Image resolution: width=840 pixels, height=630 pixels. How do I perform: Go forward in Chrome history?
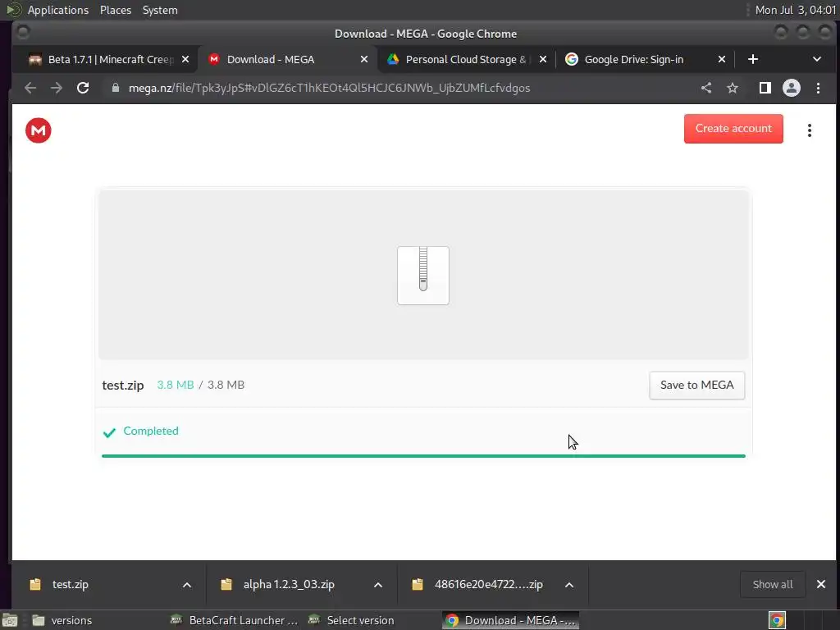coord(57,88)
